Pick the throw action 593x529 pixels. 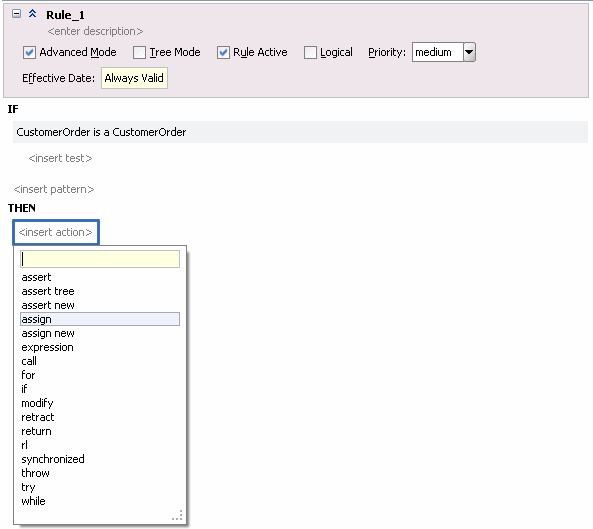(x=100, y=473)
